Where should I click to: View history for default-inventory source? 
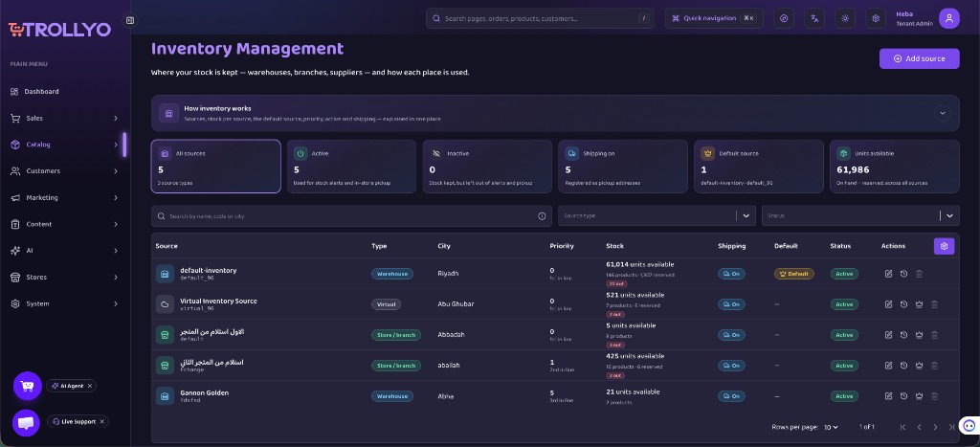point(903,274)
